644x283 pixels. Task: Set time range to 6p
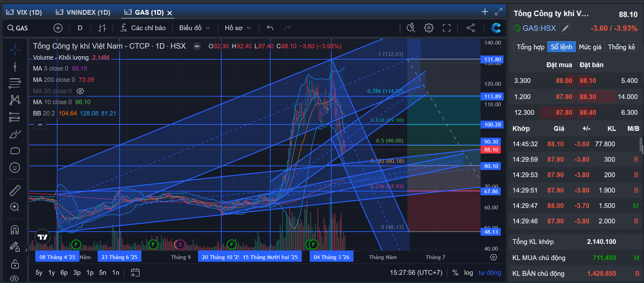coord(64,273)
